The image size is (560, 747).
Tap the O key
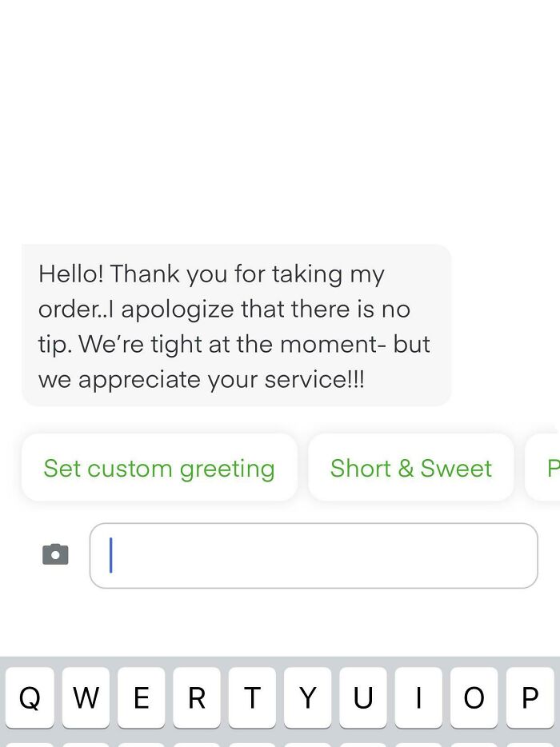474,697
